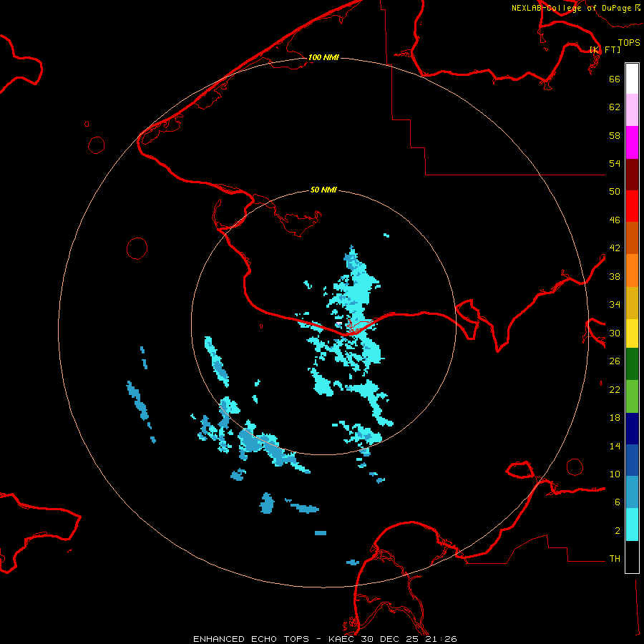Click the ENHANCED ECHO TOPS caption text
This screenshot has height=644, width=644.
tap(251, 639)
